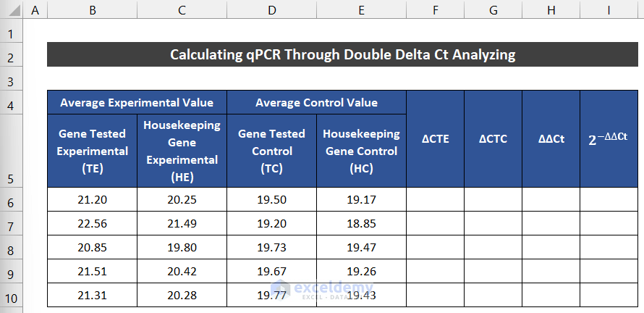Click the "Average Control Value" header cell

click(x=316, y=102)
